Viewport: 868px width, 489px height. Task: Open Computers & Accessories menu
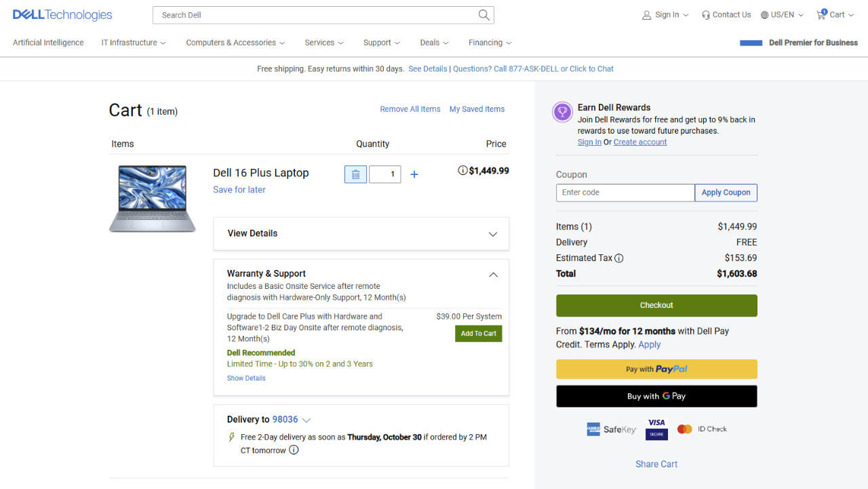coord(235,43)
